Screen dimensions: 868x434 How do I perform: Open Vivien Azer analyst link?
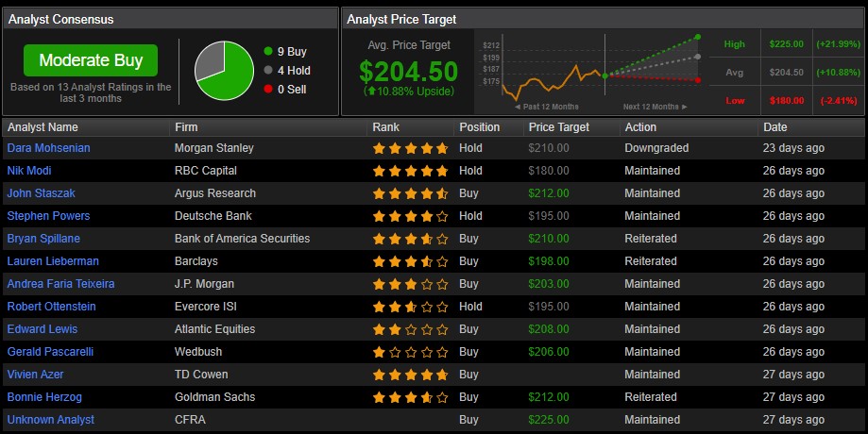[x=36, y=375]
